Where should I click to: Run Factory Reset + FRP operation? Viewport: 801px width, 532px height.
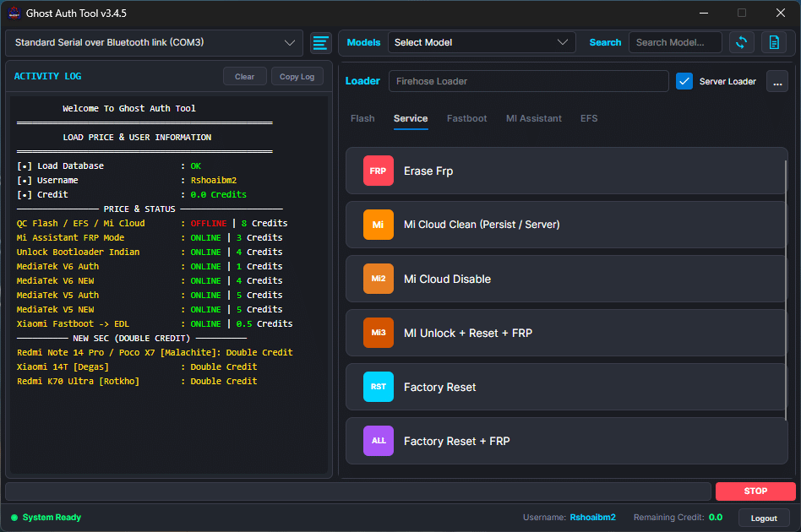(566, 441)
